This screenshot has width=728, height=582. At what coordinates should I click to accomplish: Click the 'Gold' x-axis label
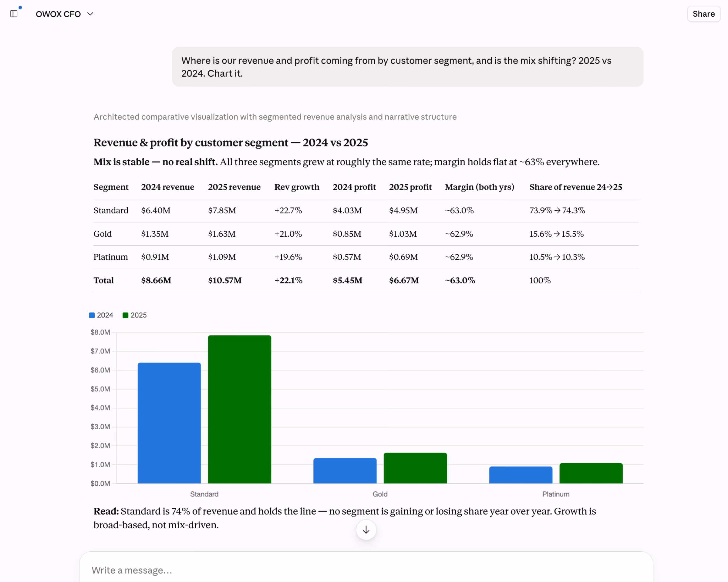coord(380,494)
